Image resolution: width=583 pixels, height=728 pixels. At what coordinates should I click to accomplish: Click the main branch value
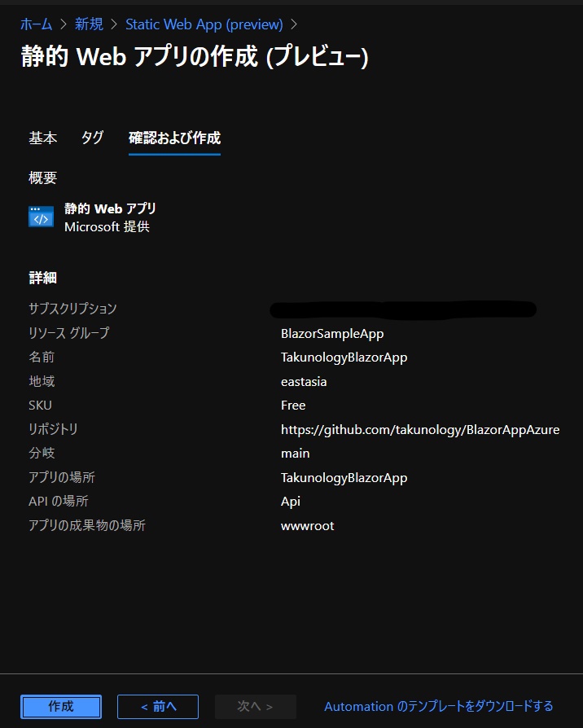tap(296, 454)
